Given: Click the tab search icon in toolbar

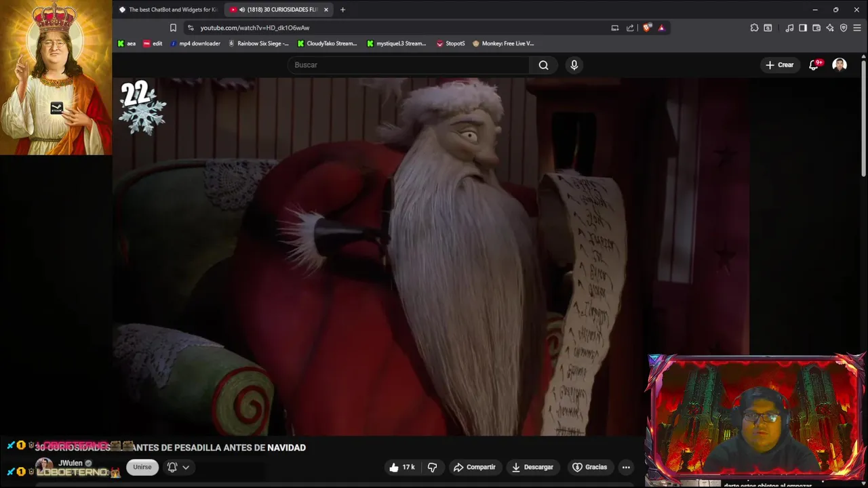Looking at the screenshot, I should (x=768, y=28).
